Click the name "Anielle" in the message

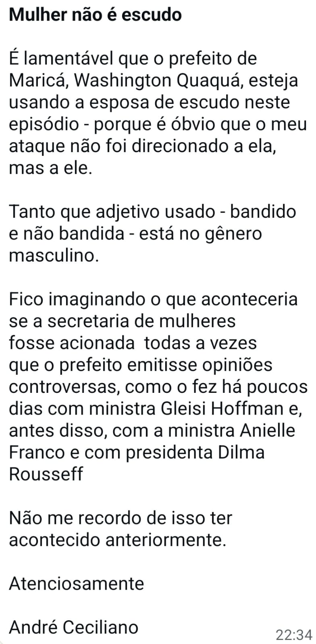tap(268, 430)
